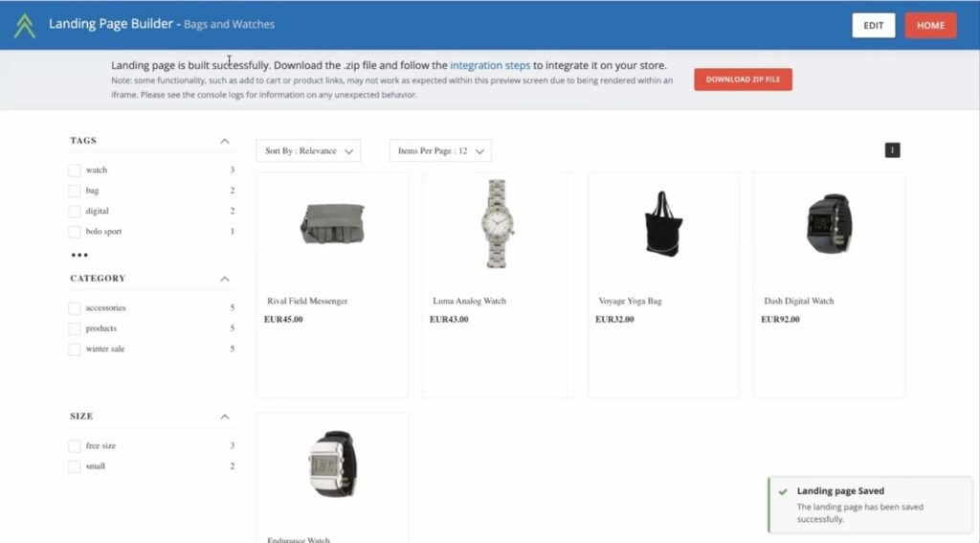Click the CATEGORY section heading
The width and height of the screenshot is (980, 543).
(98, 279)
